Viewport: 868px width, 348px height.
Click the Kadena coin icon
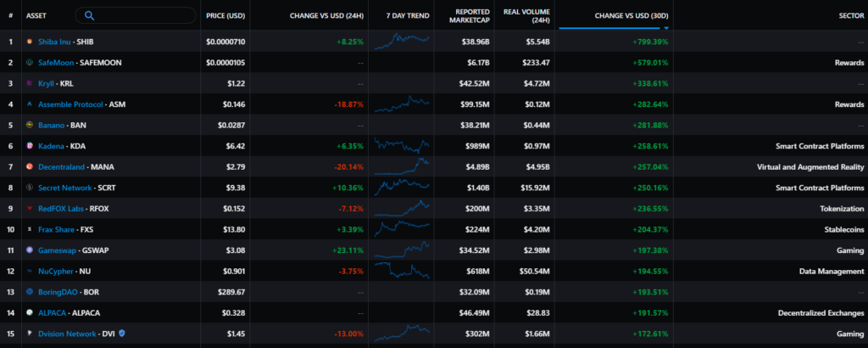(x=30, y=146)
